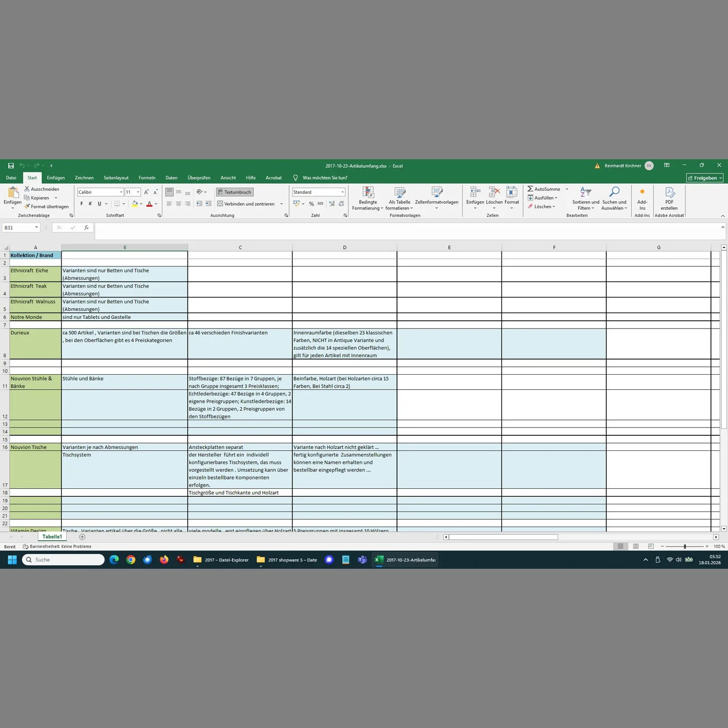The width and height of the screenshot is (728, 728).
Task: Click the zoom slider handle
Action: pos(685,546)
